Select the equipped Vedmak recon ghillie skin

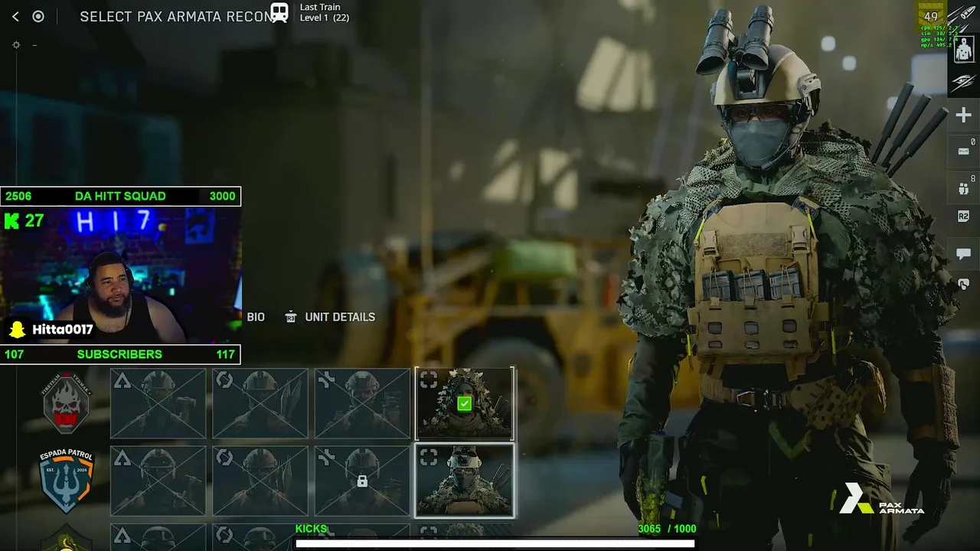pyautogui.click(x=465, y=404)
